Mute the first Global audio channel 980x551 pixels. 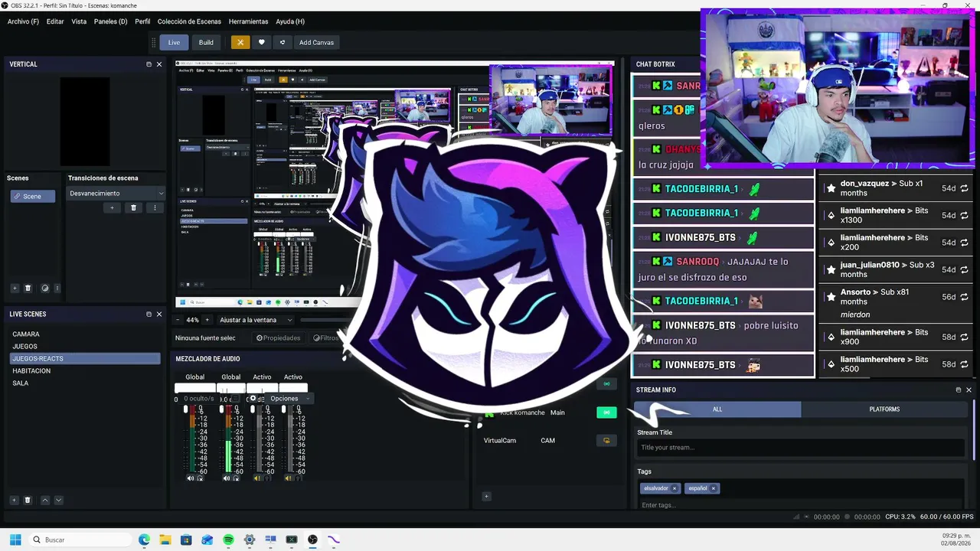point(191,478)
